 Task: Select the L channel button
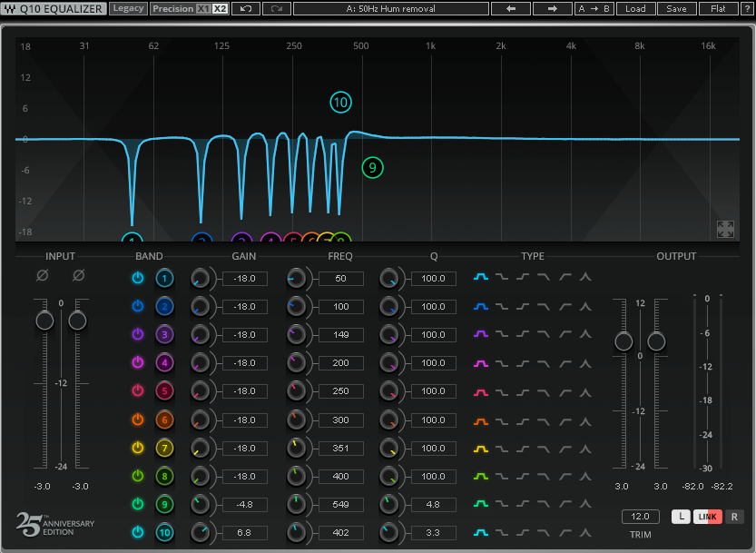(x=682, y=517)
